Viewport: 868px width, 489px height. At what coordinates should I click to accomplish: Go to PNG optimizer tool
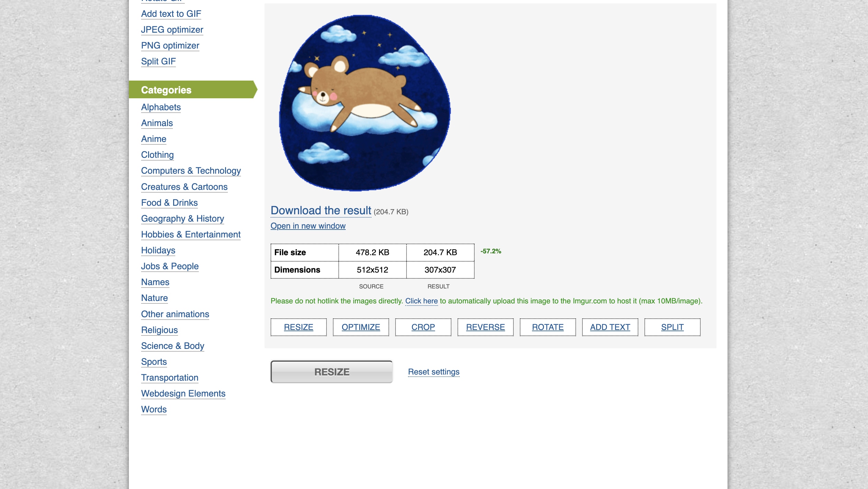170,45
